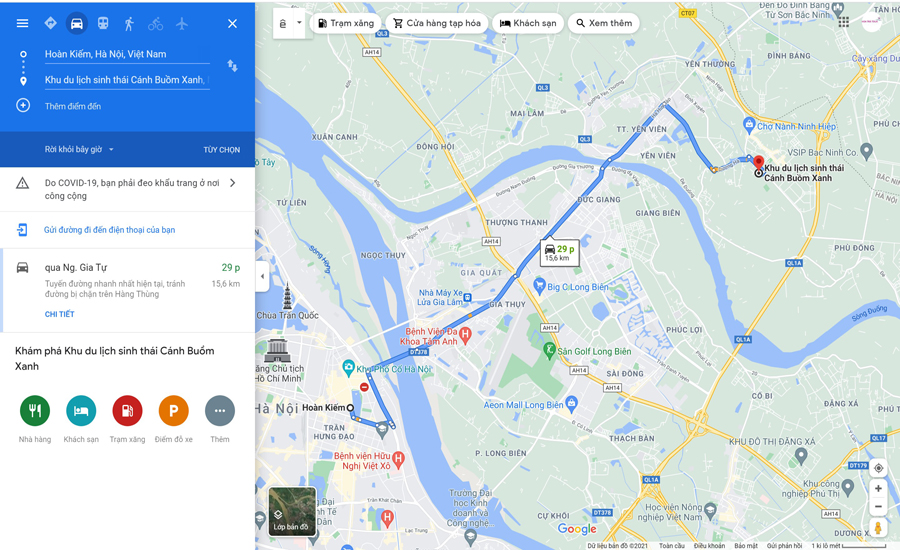900x550 pixels.
Task: Open the hamburger main menu
Action: [x=22, y=24]
